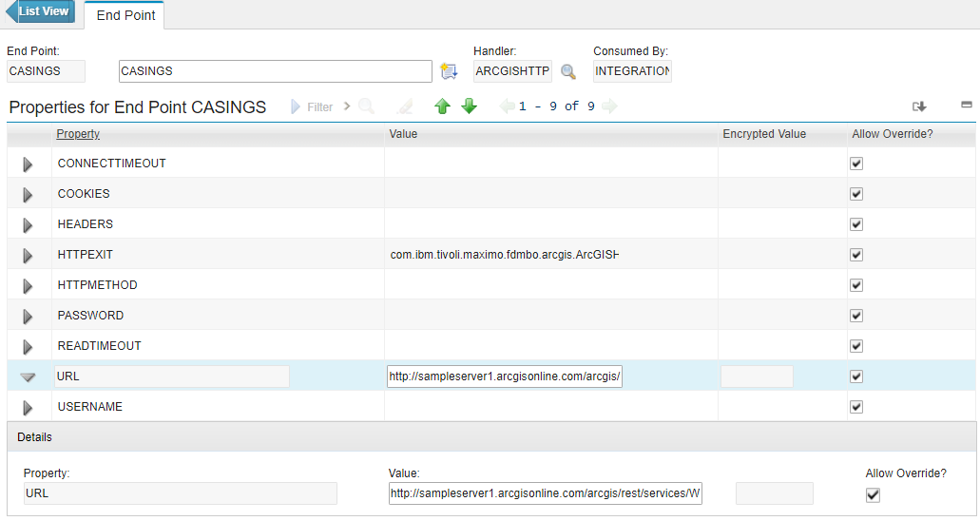
Task: Click the small chevron after Filter
Action: (x=347, y=106)
